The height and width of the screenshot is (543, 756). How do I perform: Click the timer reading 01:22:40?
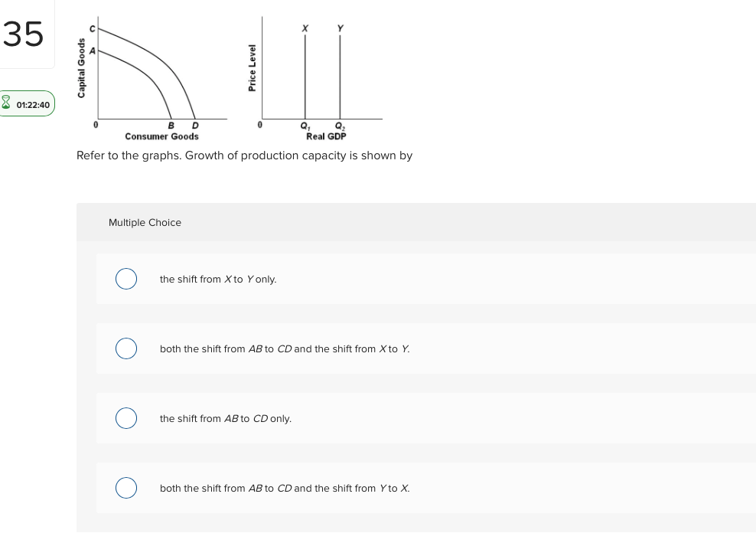pos(34,105)
